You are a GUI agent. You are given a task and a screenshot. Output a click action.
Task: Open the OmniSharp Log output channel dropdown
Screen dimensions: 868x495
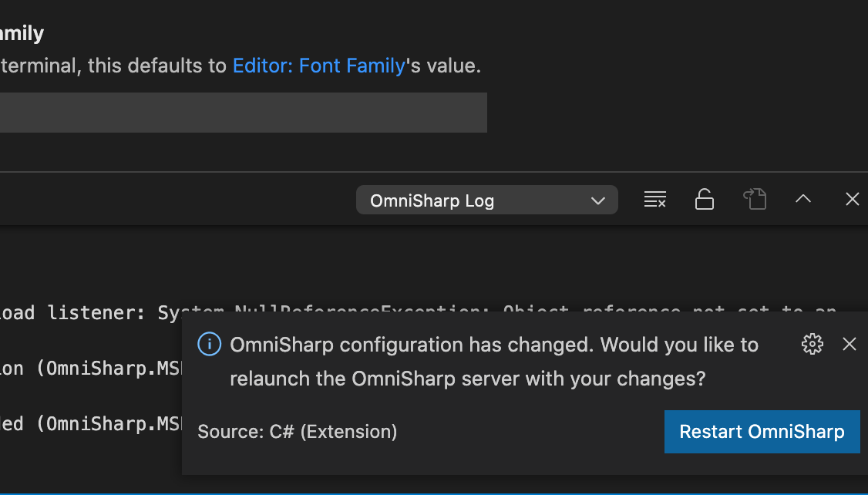tap(487, 200)
